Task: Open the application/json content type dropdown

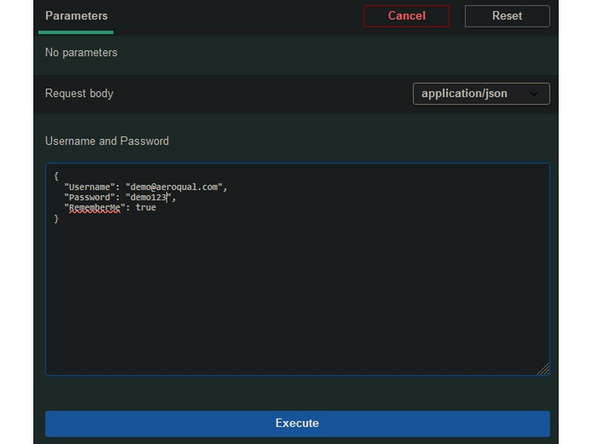Action: (x=481, y=94)
